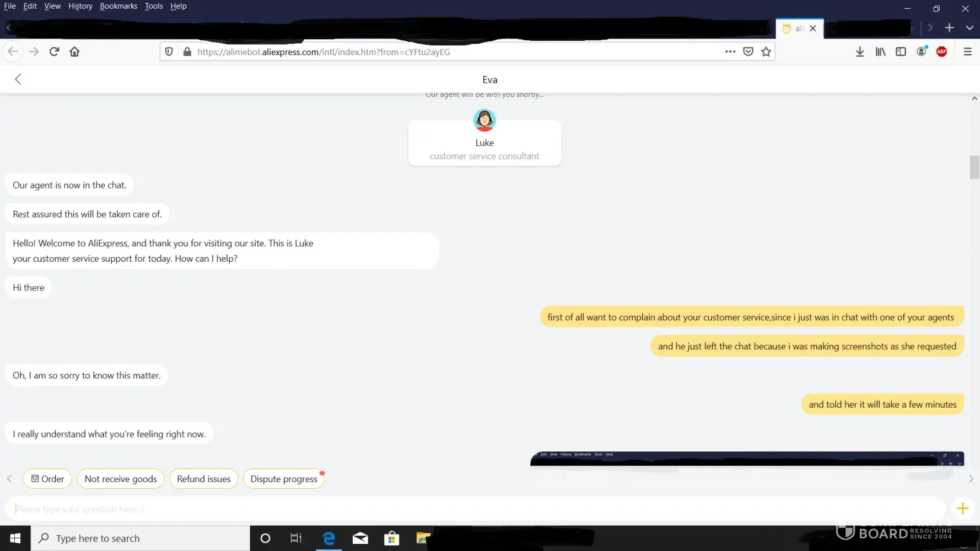This screenshot has width=980, height=551.
Task: Open Windows Start menu
Action: coord(15,538)
